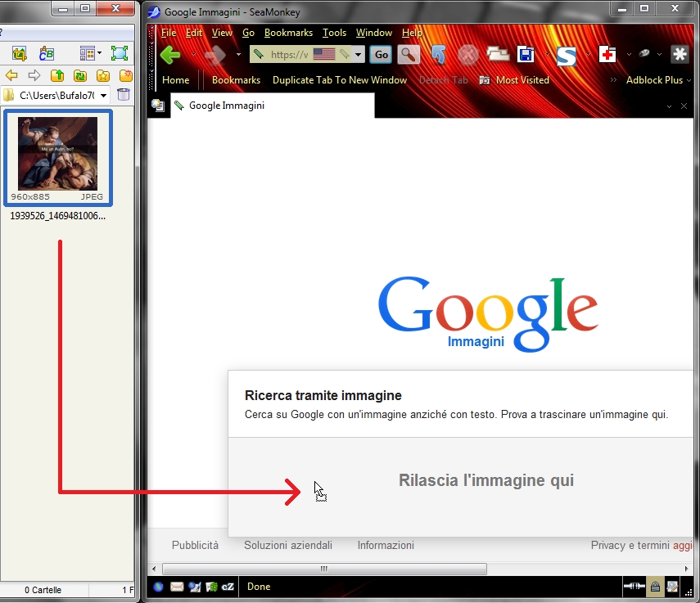Image resolution: width=700 pixels, height=603 pixels.
Task: Click Home on the personal toolbar
Action: click(175, 80)
